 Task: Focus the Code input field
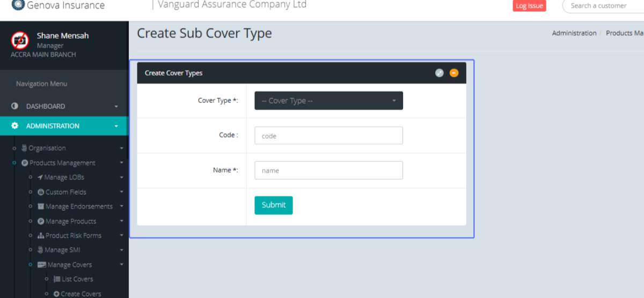[x=328, y=136]
